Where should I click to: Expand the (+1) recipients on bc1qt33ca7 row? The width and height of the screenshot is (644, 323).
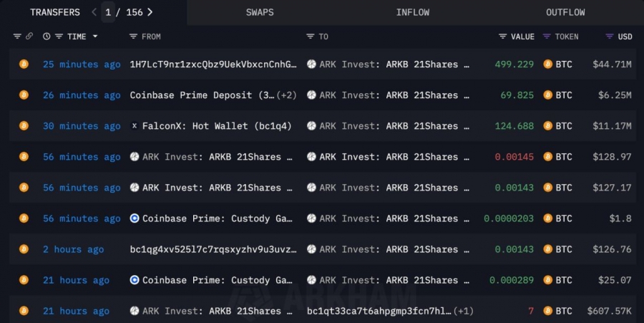464,311
